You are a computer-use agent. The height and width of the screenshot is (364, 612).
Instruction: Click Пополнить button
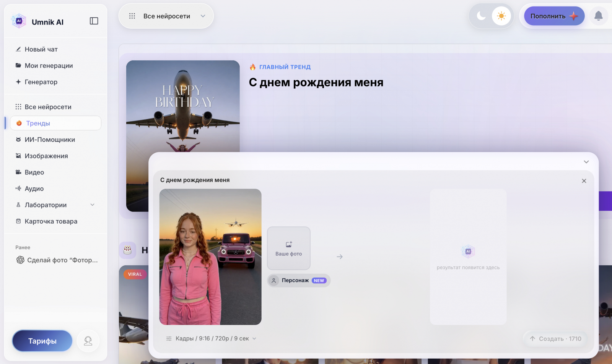(554, 16)
